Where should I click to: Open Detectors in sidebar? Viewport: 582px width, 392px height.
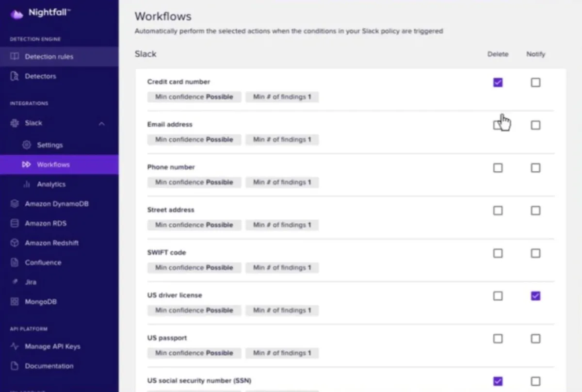pyautogui.click(x=59, y=76)
